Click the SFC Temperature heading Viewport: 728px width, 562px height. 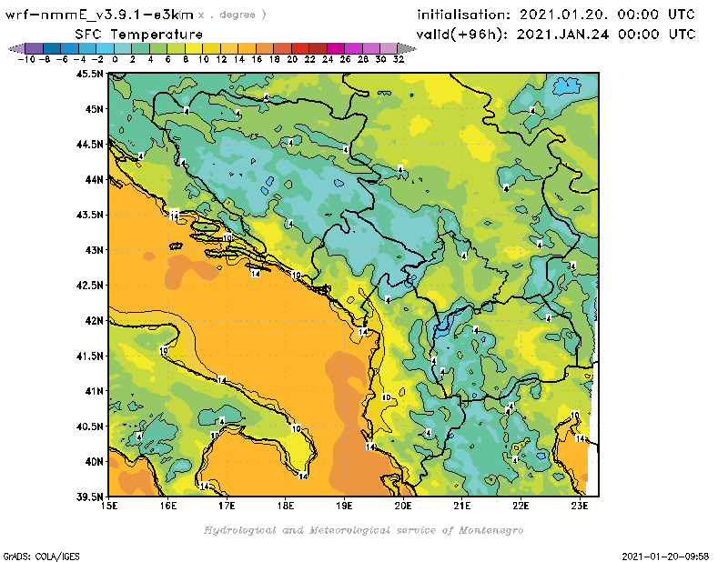139,35
